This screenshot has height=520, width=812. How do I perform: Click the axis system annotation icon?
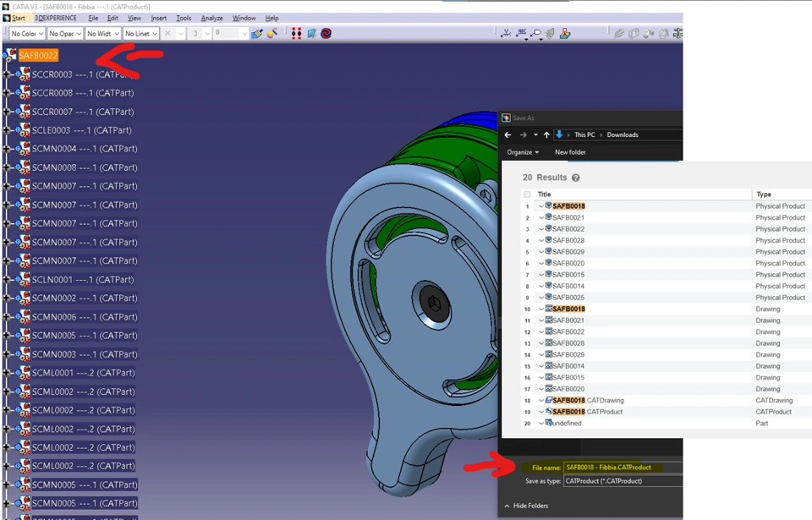click(506, 34)
